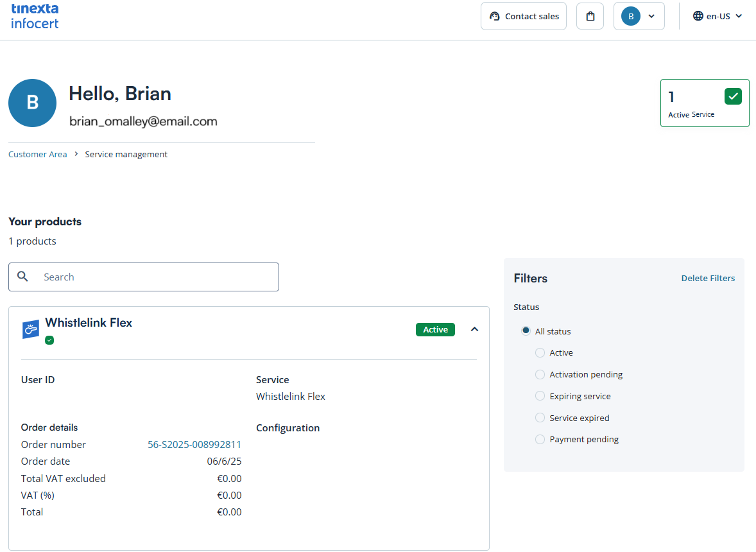Viewport: 756px width, 552px height.
Task: Click the Service management breadcrumb item
Action: pyautogui.click(x=126, y=154)
